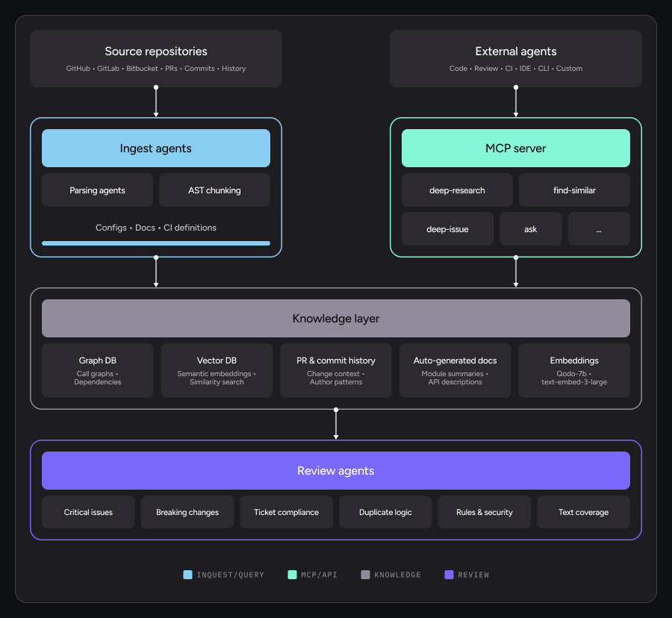Screen dimensions: 672x618
Task: Click the Embeddings card
Action: (x=574, y=370)
